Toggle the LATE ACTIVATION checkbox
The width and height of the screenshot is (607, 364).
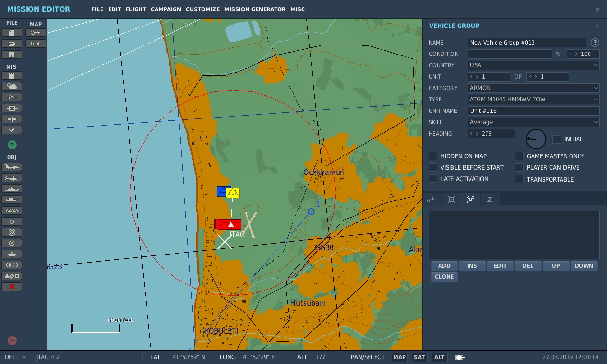click(x=433, y=179)
